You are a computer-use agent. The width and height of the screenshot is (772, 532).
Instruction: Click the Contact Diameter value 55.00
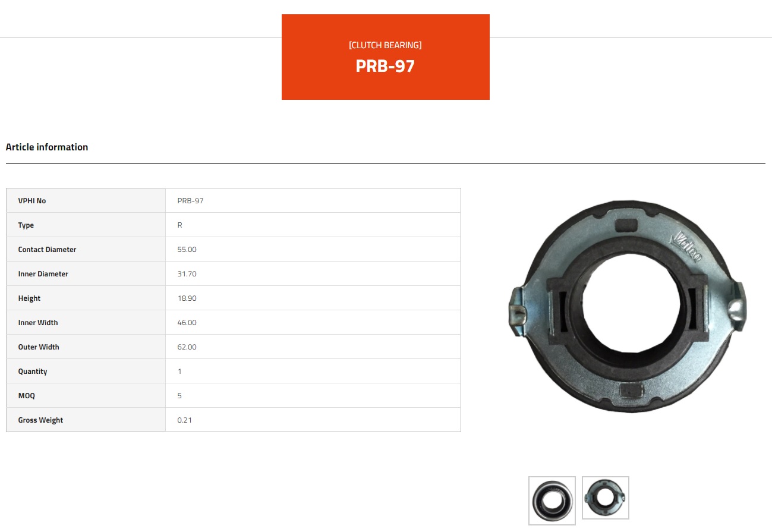coord(187,250)
